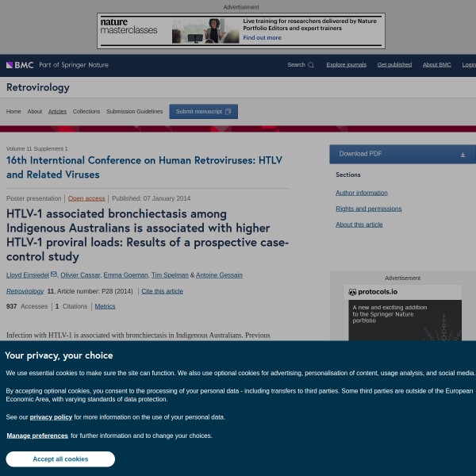Screen dimensions: 476x476
Task: Click the protocols.io logo in advertisement
Action: (x=373, y=292)
